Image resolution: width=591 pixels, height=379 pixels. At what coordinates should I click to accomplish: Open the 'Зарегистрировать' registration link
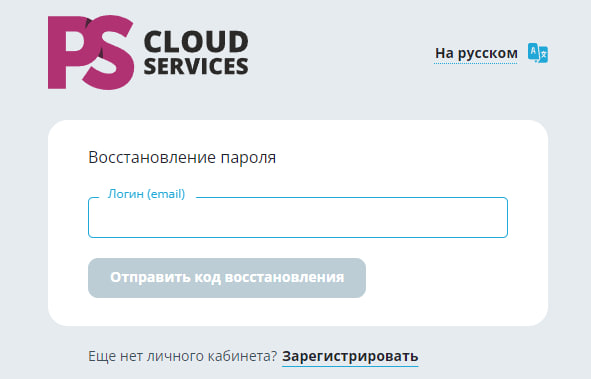tap(350, 356)
